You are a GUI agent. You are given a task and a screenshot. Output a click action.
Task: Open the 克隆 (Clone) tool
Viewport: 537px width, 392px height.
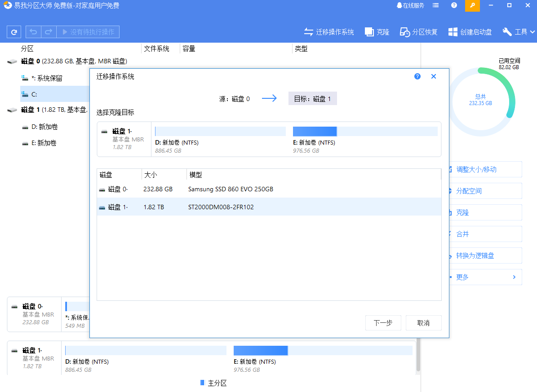(x=377, y=32)
